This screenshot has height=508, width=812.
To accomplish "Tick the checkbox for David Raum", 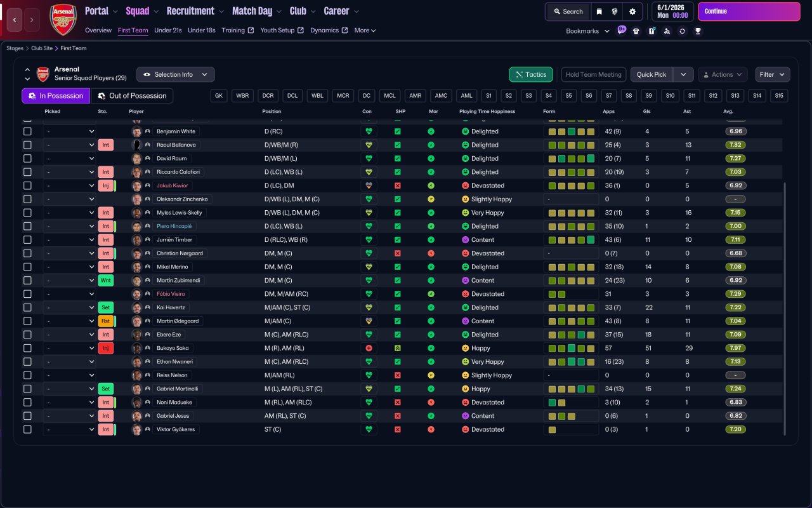I will [27, 158].
